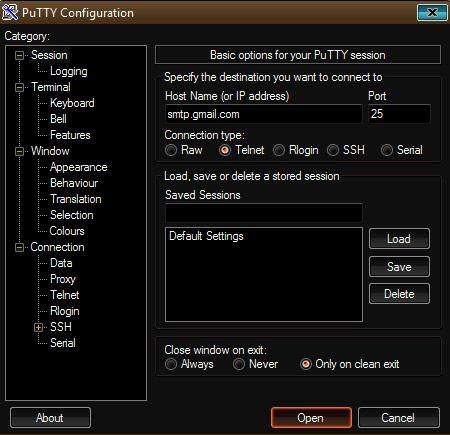Image resolution: width=450 pixels, height=435 pixels.
Task: Open the Colours settings category
Action: point(67,231)
